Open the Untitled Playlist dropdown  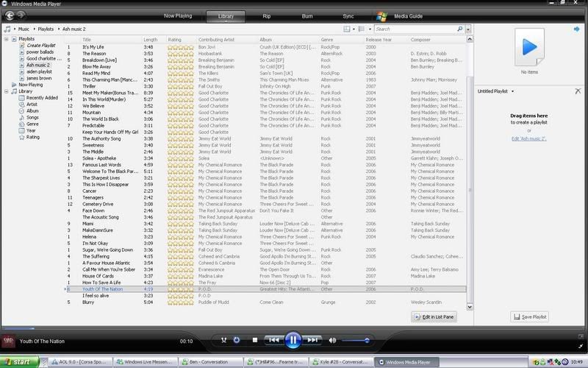click(512, 91)
